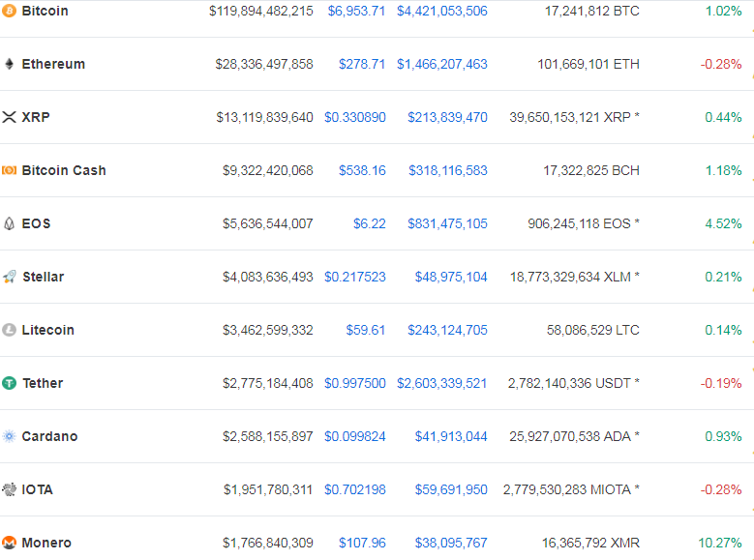Open the Stellar coin page

(44, 277)
